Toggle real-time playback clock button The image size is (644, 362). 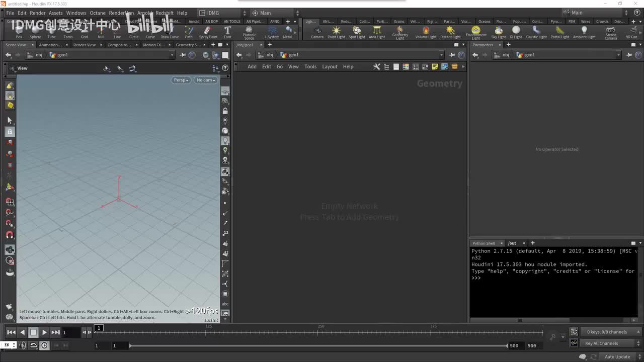tap(45, 345)
